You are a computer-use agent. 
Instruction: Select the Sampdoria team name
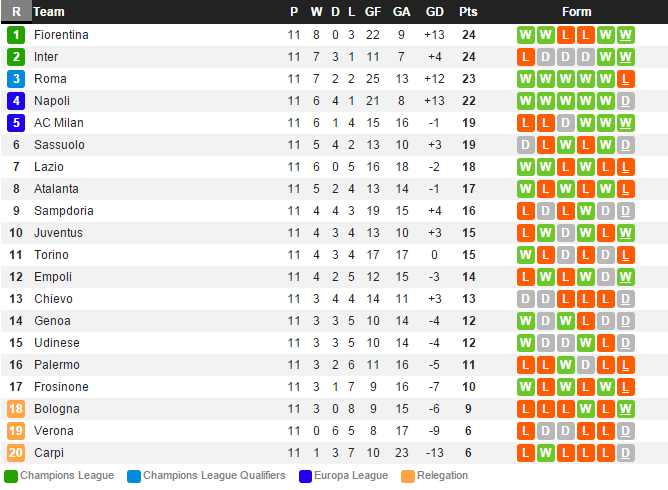pos(63,211)
